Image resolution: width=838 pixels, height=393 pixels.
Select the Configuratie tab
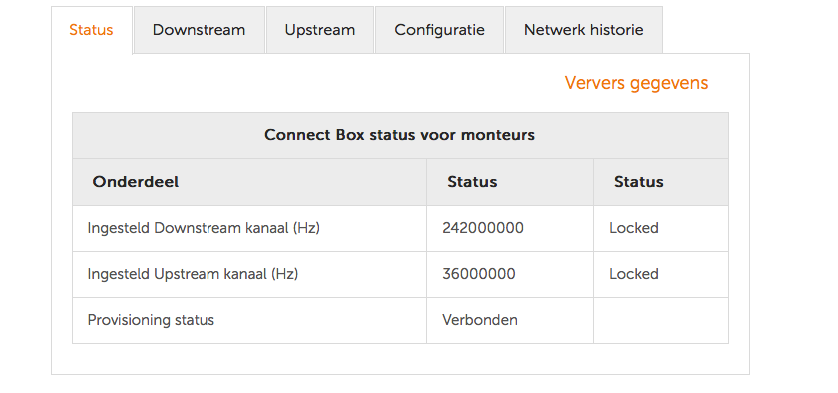[x=439, y=30]
